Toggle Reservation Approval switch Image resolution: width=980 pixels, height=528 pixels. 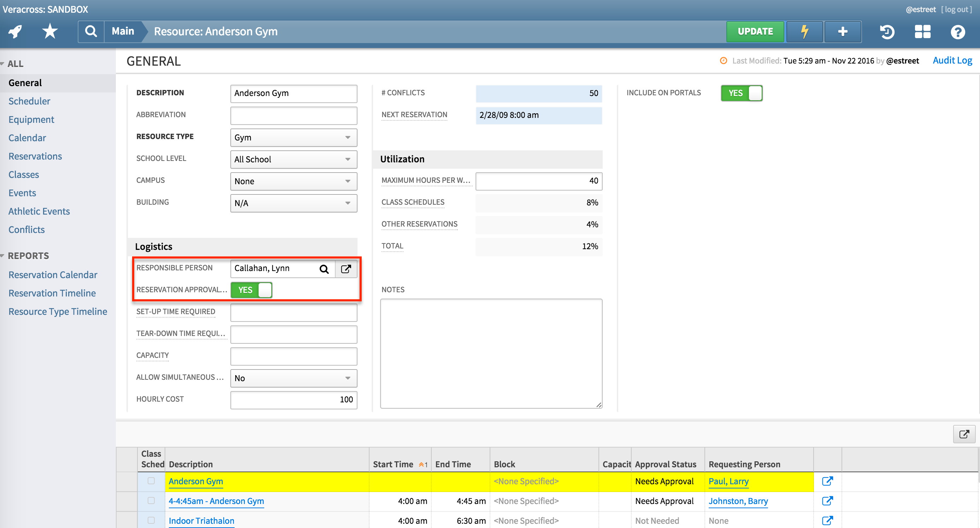click(x=252, y=290)
